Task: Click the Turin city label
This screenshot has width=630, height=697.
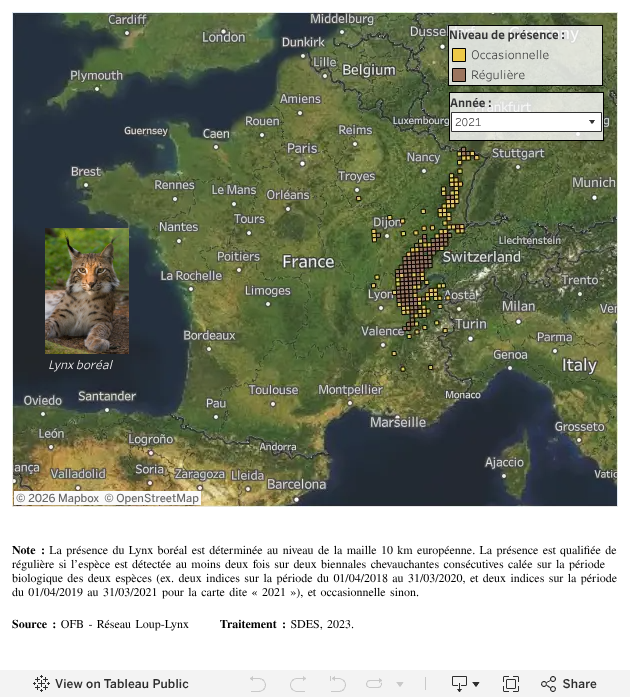Action: [471, 324]
